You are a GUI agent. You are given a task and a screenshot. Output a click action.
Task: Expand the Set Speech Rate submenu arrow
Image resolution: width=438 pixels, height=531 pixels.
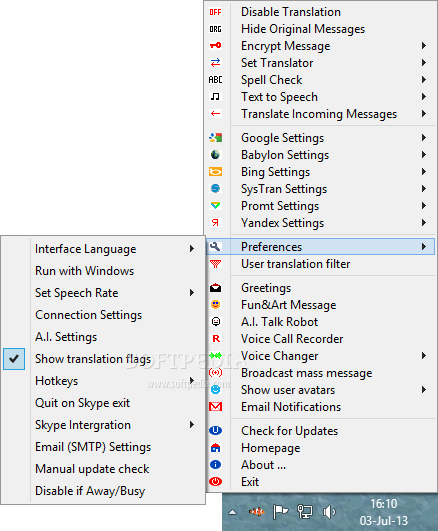click(192, 293)
